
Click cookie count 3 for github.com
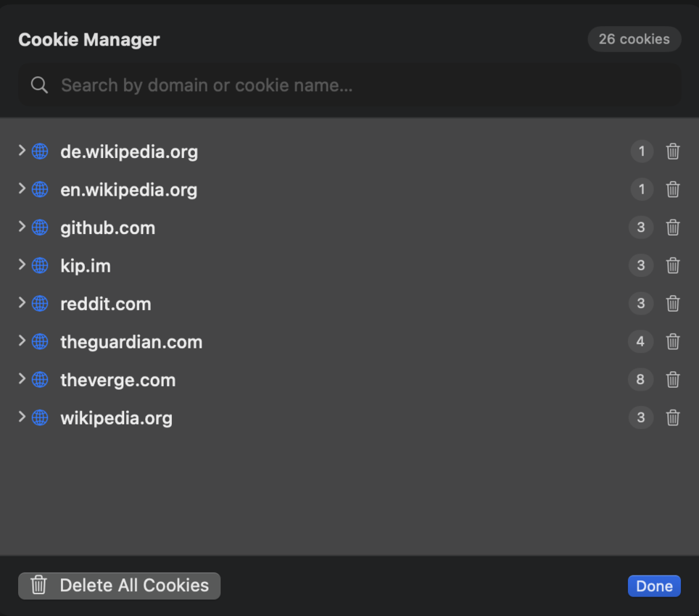point(641,228)
